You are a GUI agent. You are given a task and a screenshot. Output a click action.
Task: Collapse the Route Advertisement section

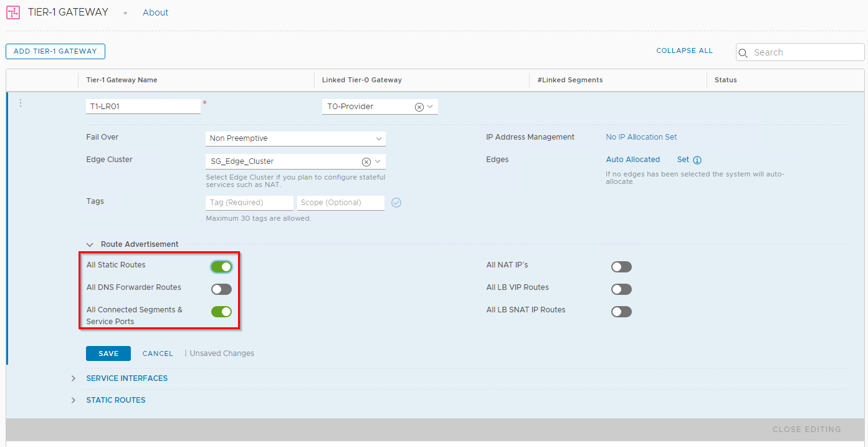(90, 245)
